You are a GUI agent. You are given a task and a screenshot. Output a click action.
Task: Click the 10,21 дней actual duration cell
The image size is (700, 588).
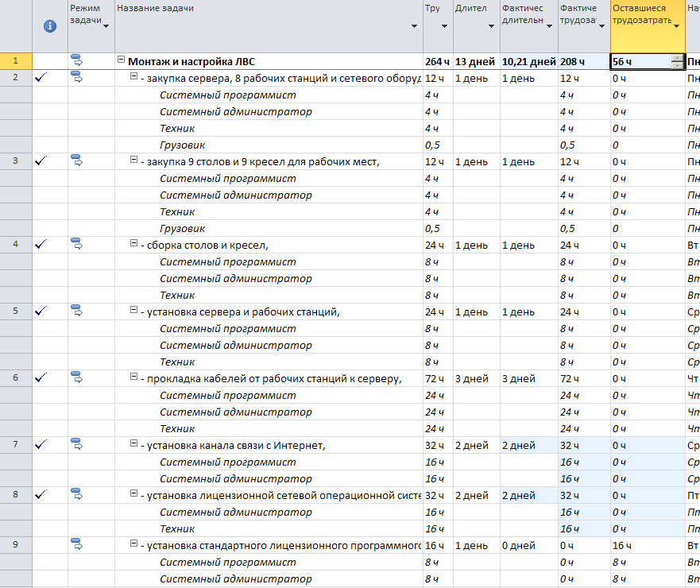[x=528, y=62]
